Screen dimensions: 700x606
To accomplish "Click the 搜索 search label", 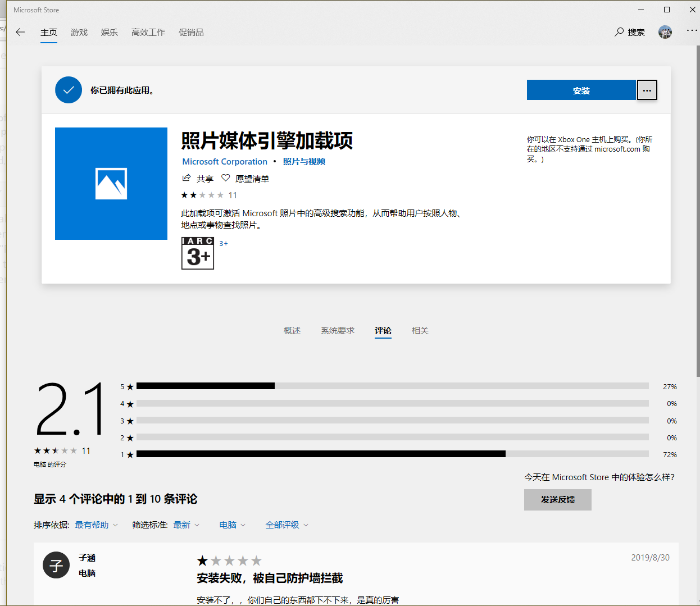I will (637, 33).
